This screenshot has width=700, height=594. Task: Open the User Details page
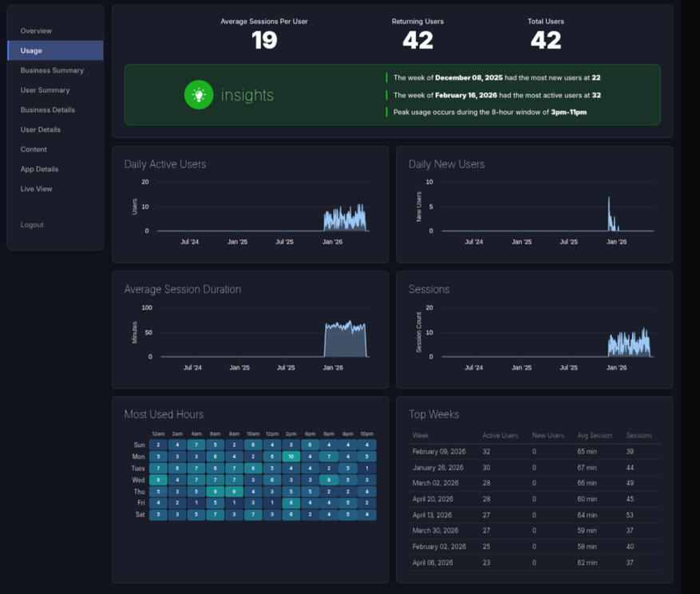pyautogui.click(x=40, y=129)
